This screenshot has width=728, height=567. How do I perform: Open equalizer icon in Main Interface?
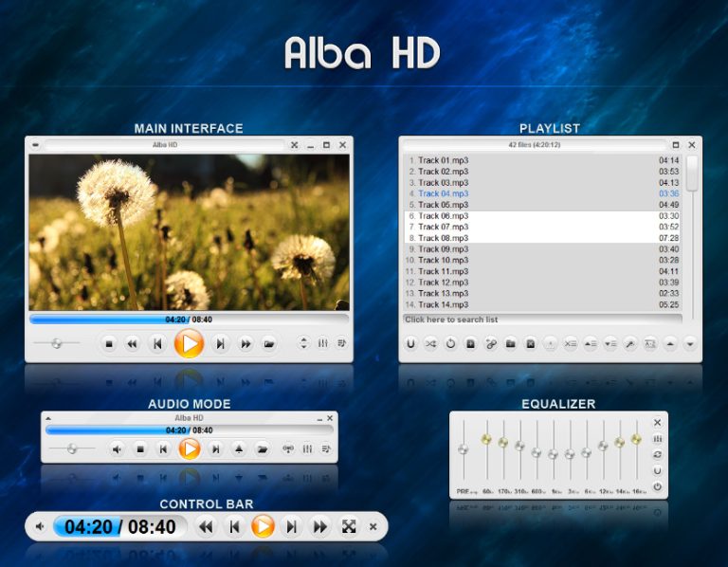coord(322,343)
